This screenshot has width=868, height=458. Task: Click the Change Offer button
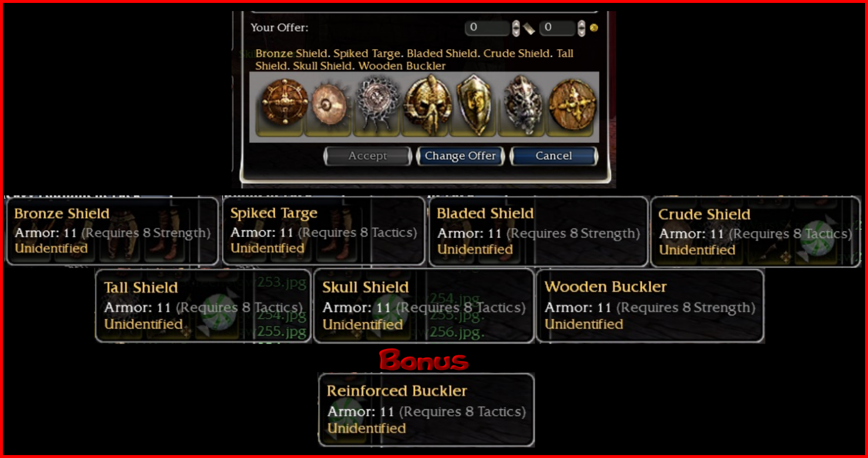461,156
